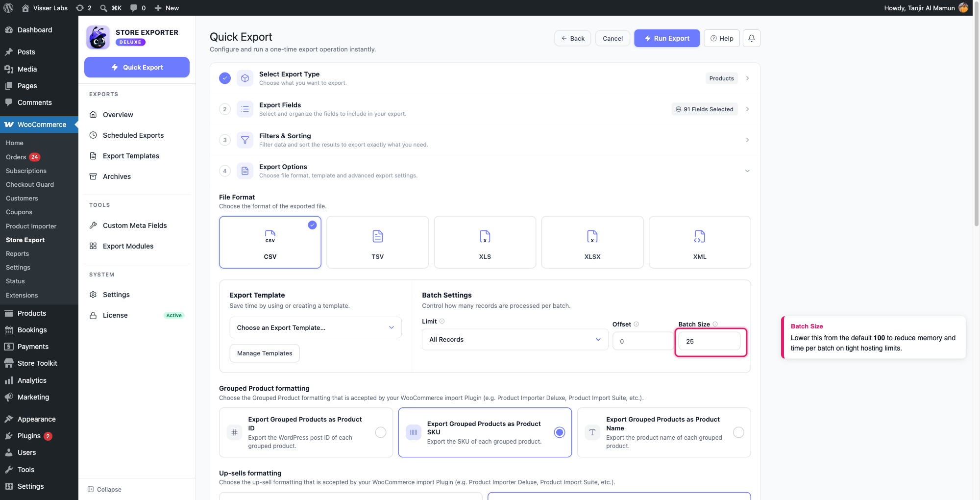980x500 pixels.
Task: Expand Select Export Type chevron
Action: (x=747, y=78)
